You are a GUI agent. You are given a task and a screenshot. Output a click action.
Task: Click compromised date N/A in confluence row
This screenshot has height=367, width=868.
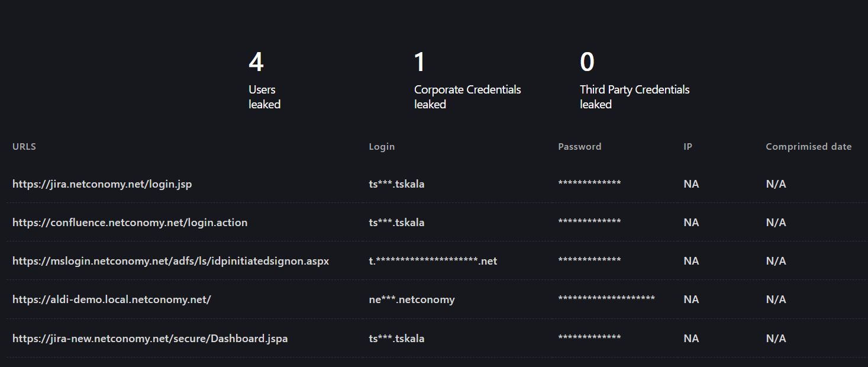pyautogui.click(x=776, y=223)
